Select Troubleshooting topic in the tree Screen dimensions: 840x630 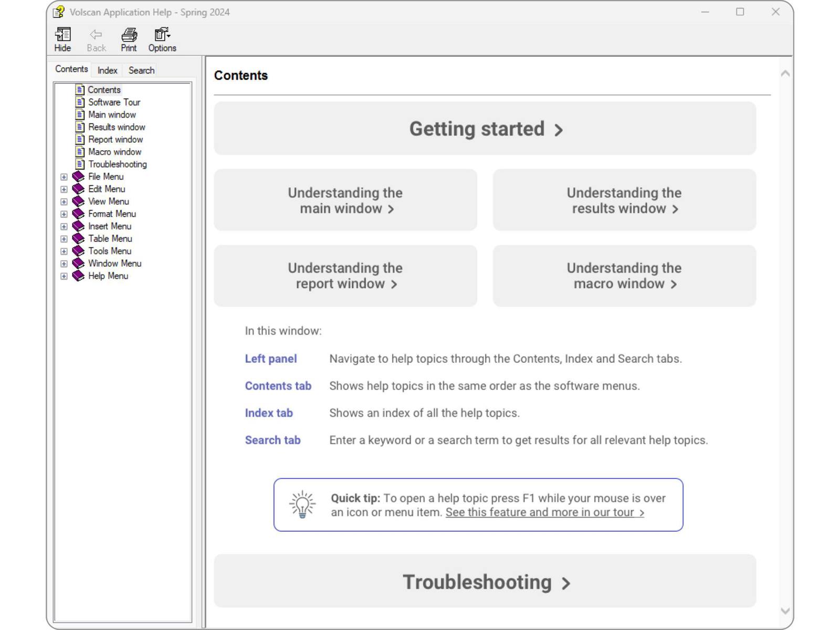pos(117,164)
